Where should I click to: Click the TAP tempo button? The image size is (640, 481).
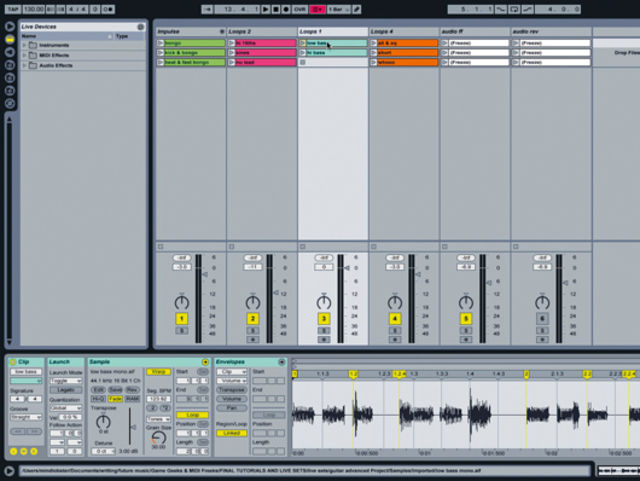(13, 9)
